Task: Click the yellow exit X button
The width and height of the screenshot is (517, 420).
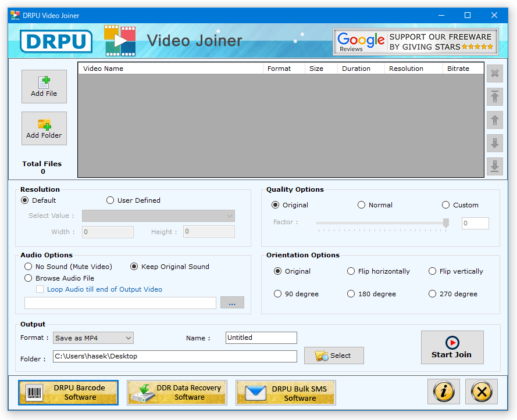Action: tap(482, 392)
